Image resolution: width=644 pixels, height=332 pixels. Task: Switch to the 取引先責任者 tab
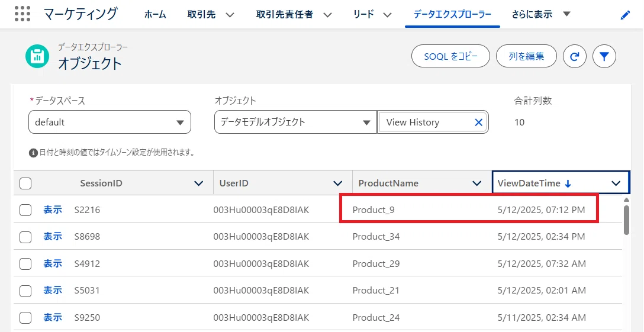[284, 15]
